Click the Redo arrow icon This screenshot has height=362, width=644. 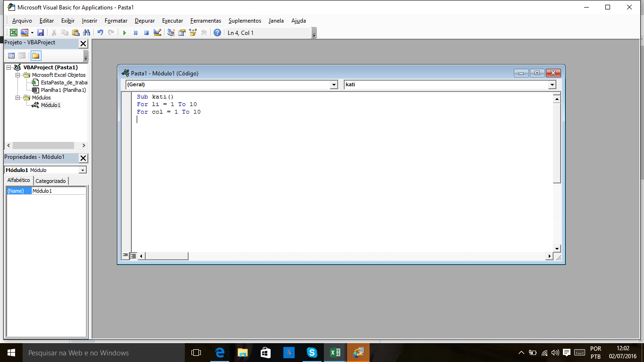pos(111,33)
